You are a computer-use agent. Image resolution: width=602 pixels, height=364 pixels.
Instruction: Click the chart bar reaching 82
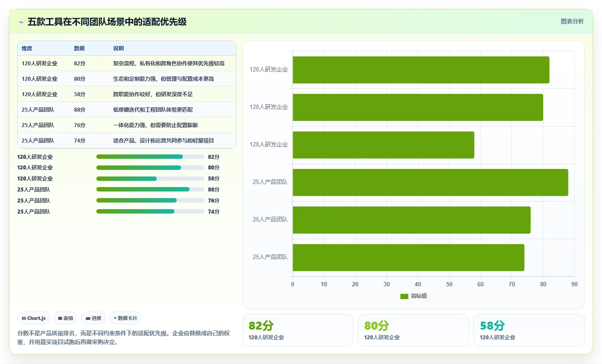click(x=421, y=70)
